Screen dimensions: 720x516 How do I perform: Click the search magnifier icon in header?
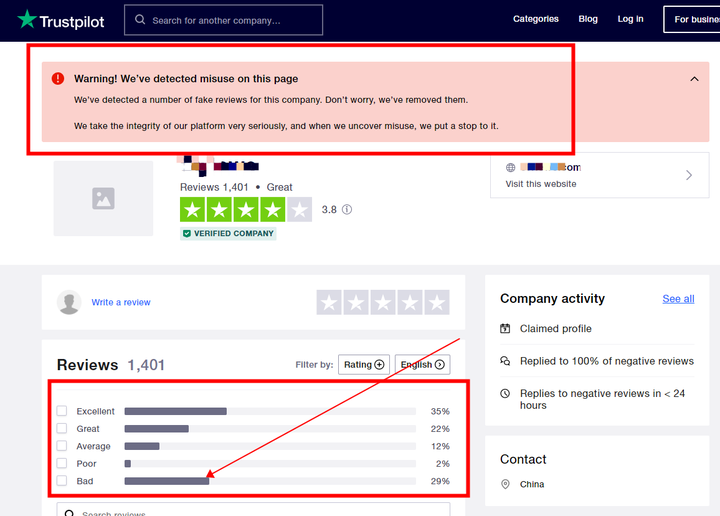point(140,20)
